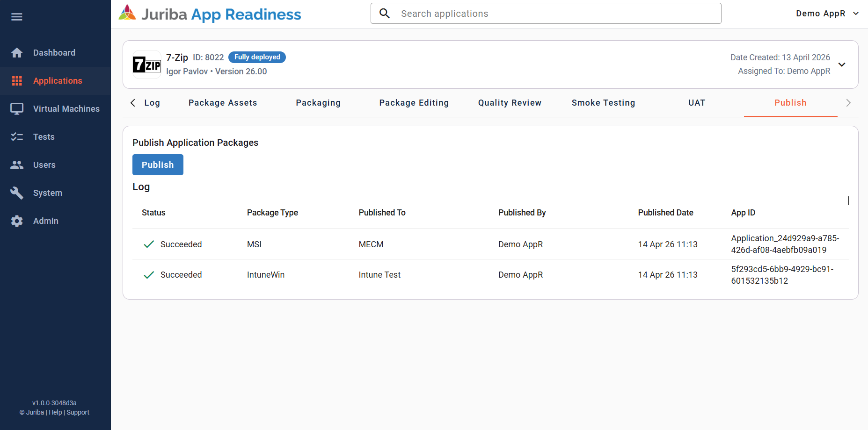Expand the 7-Zip application details chevron
Viewport: 868px width, 430px height.
(842, 64)
